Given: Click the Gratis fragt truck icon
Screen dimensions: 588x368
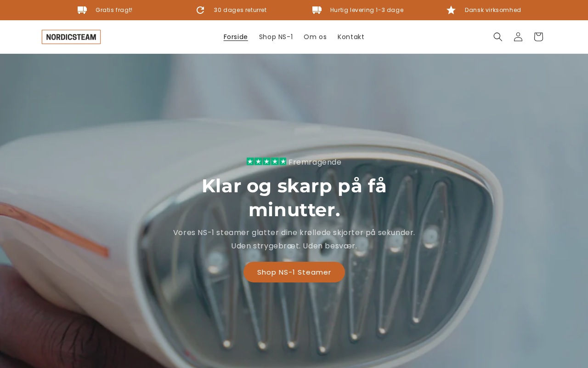Looking at the screenshot, I should [x=82, y=10].
